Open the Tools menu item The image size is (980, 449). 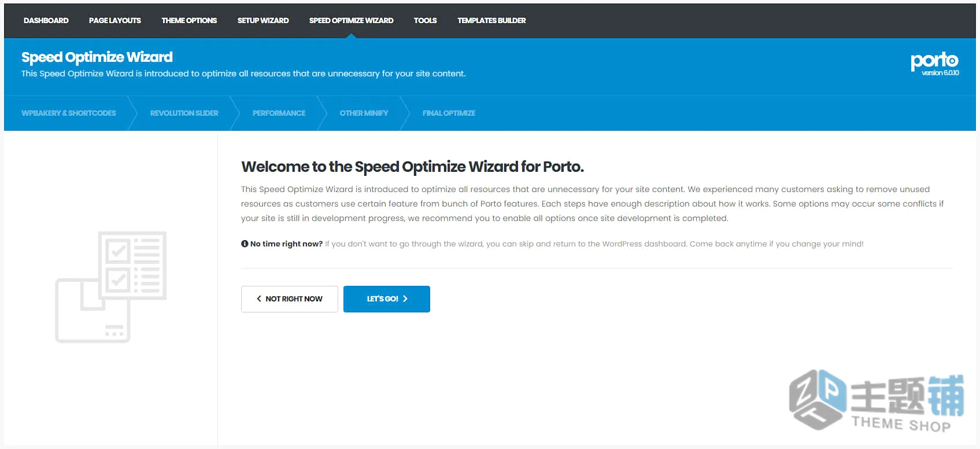click(x=425, y=20)
